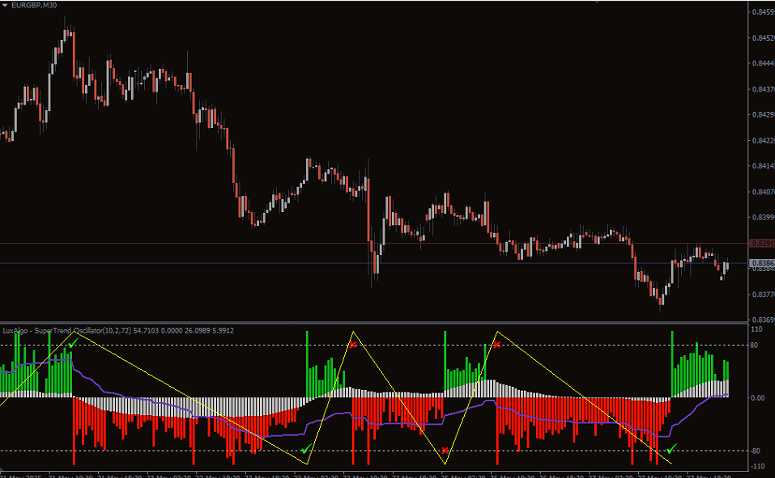Click the red price level label on scale
The image size is (775, 478).
click(760, 243)
